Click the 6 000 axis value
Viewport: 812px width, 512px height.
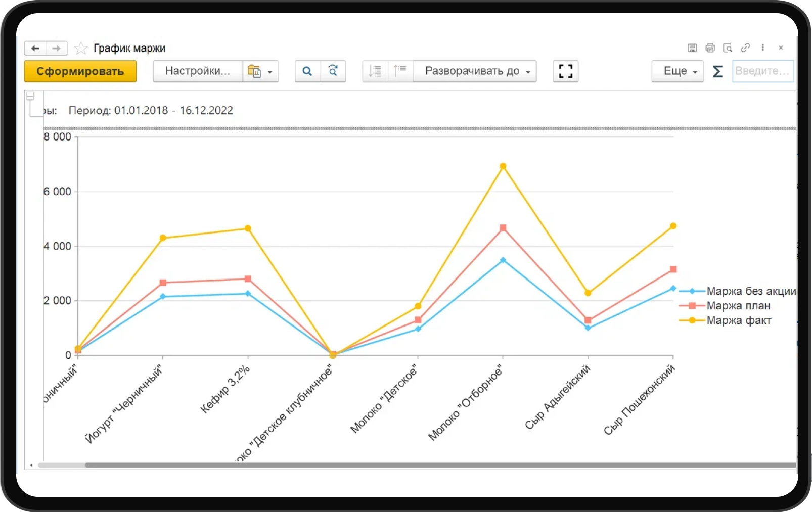58,192
